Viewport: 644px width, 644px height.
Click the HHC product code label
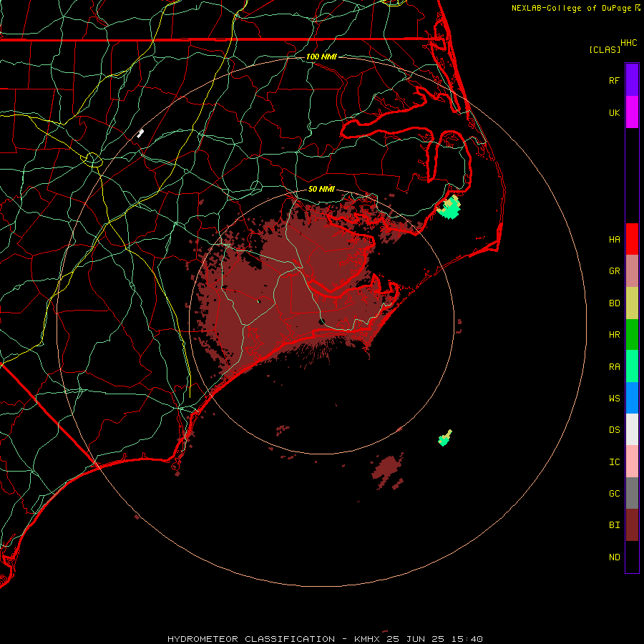[628, 43]
